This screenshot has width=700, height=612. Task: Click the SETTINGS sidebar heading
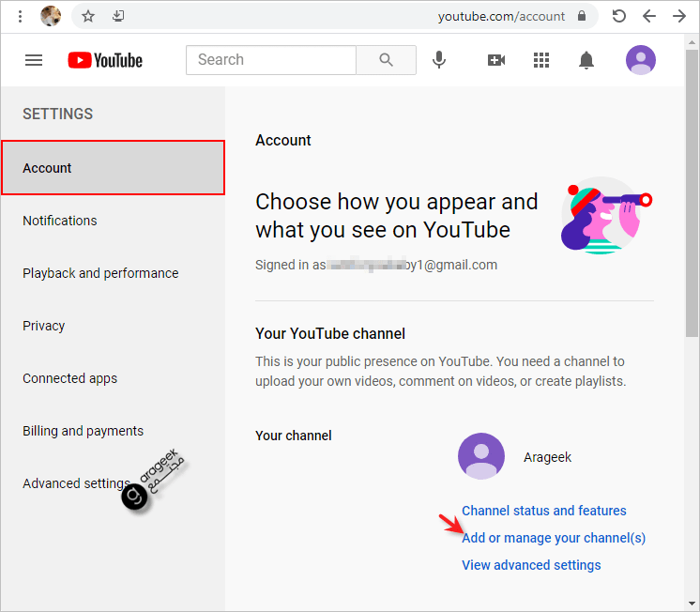point(58,114)
